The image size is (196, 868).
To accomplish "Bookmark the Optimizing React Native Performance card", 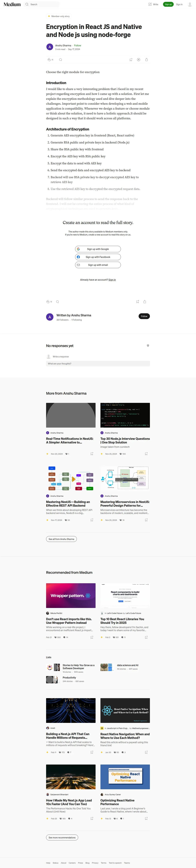I will click(x=146, y=818).
